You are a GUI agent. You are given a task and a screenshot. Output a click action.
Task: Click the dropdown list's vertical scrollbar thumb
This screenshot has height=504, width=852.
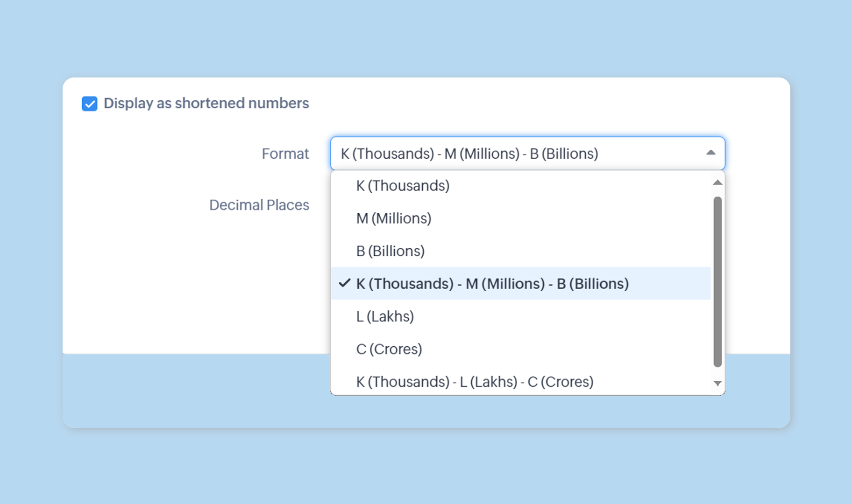click(717, 280)
